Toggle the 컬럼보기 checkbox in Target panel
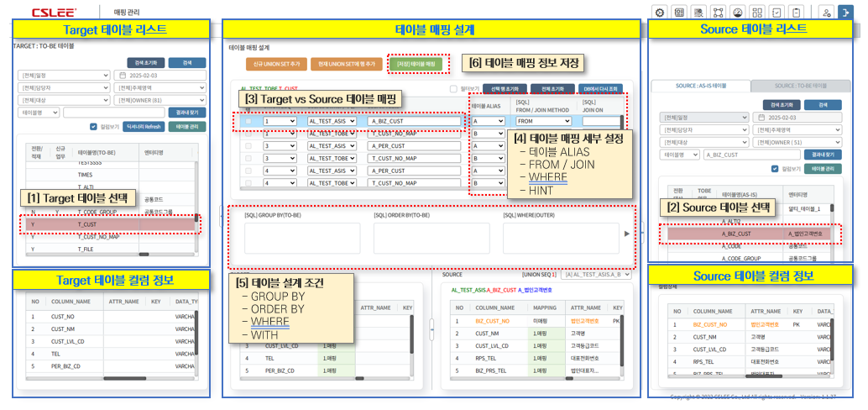This screenshot has height=410, width=868. tap(94, 127)
